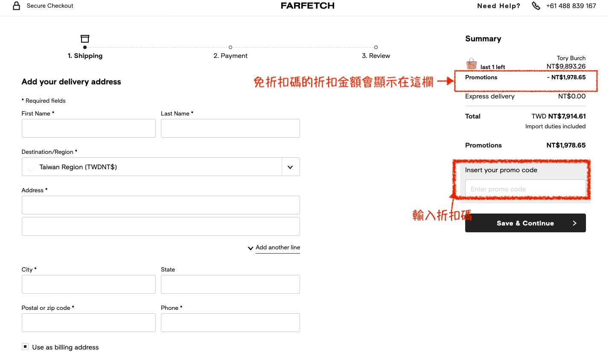Toggle Use as billing address checkbox
The height and width of the screenshot is (364, 609).
point(25,347)
